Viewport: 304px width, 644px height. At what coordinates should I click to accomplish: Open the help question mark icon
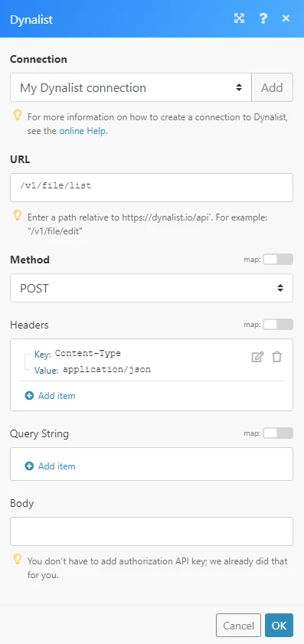[x=263, y=18]
